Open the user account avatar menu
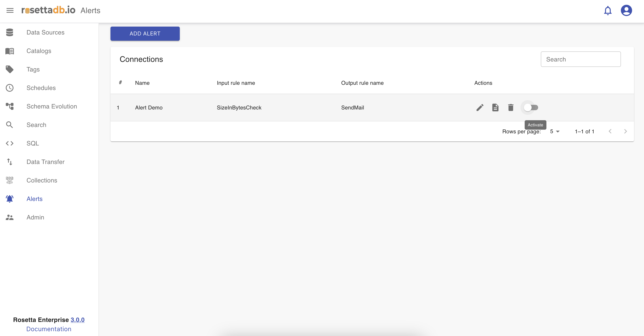The height and width of the screenshot is (336, 644). [x=626, y=11]
